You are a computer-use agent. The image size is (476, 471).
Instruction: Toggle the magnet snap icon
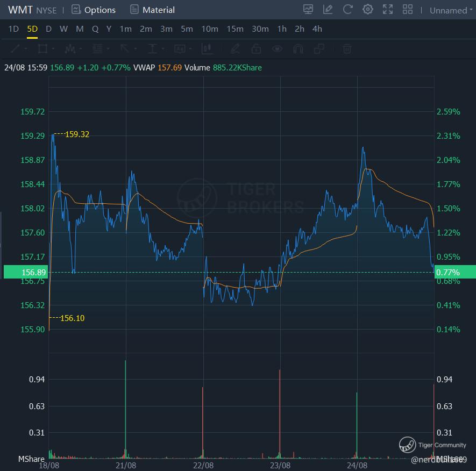[x=298, y=48]
